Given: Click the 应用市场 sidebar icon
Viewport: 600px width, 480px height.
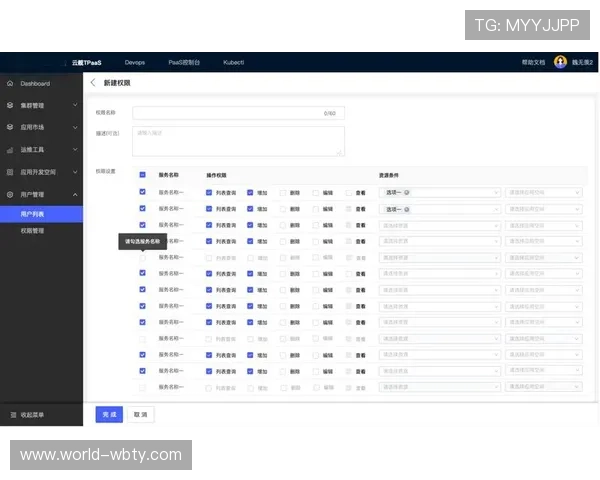Looking at the screenshot, I should tap(10, 127).
